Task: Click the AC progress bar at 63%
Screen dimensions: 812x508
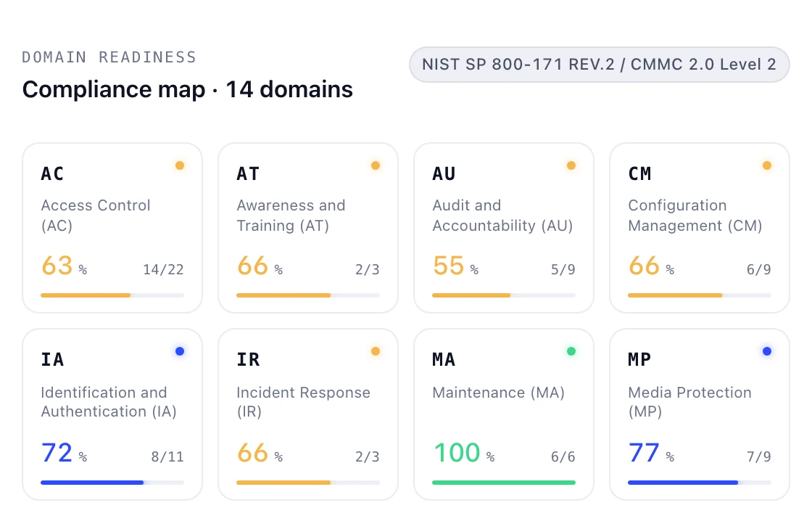Action: coord(112,295)
